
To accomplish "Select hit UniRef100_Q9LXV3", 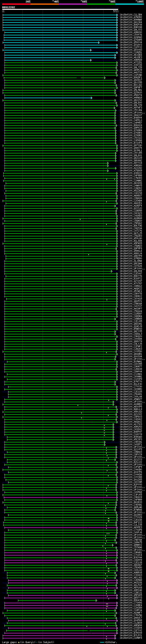I will (131, 30).
